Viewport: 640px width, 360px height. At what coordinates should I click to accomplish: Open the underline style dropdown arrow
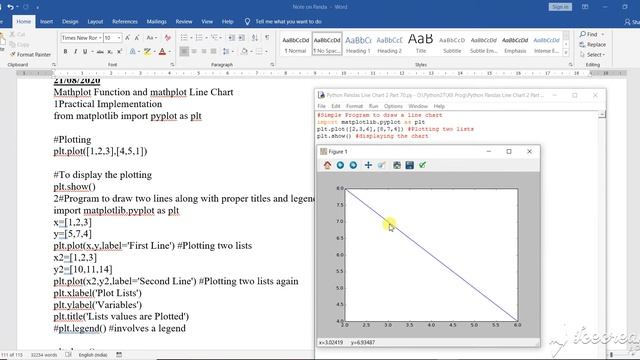(x=91, y=51)
